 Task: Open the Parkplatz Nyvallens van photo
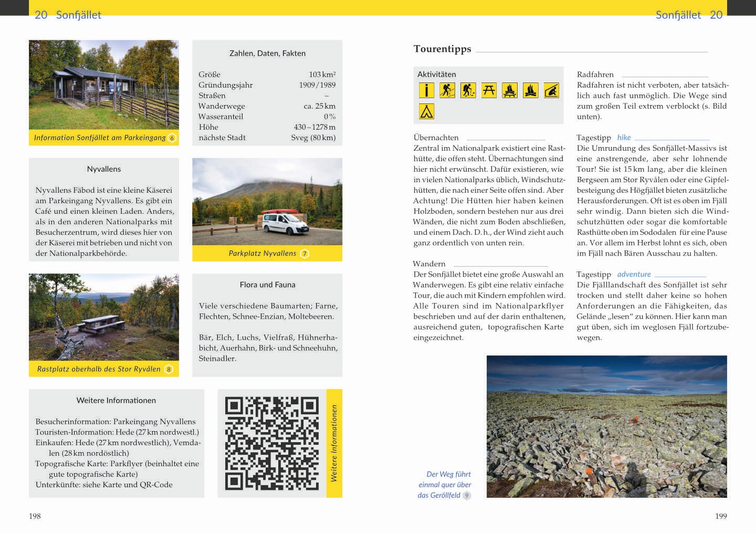click(267, 202)
